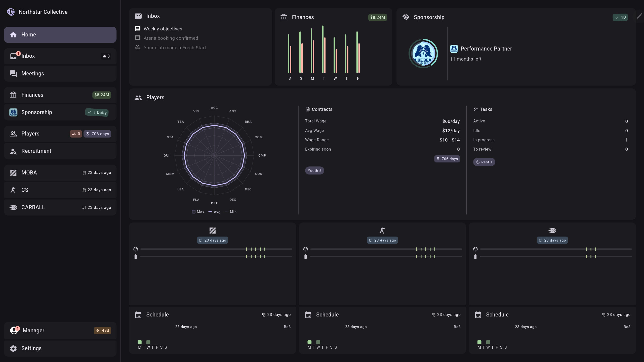Click the Northstar Collective club logo icon
Screen dimensions: 644x362
[x=11, y=12]
